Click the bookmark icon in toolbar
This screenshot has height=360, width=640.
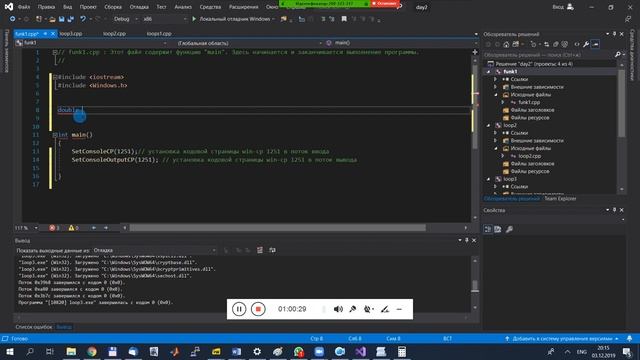coord(344,19)
